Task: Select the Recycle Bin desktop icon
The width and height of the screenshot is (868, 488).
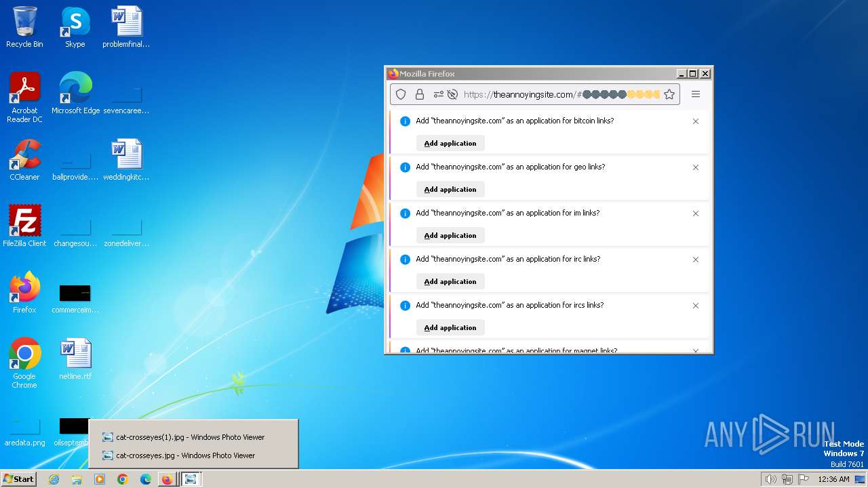Action: pos(24,27)
